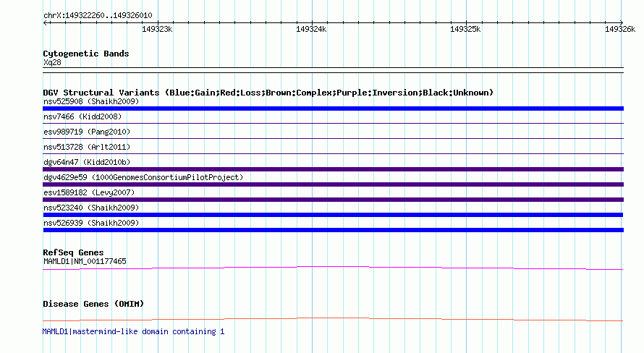This screenshot has height=353, width=644.
Task: Select the nsv523240 (Shaikh2009) variant label
Action: pos(91,208)
